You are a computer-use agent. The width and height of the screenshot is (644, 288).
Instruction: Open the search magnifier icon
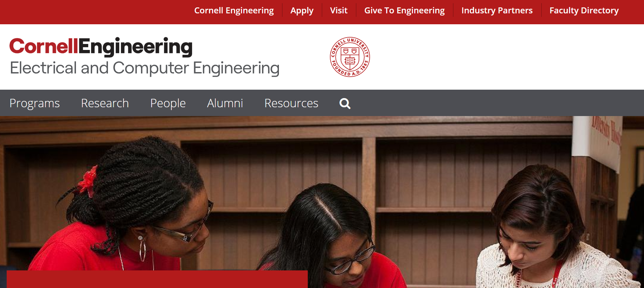(x=345, y=103)
